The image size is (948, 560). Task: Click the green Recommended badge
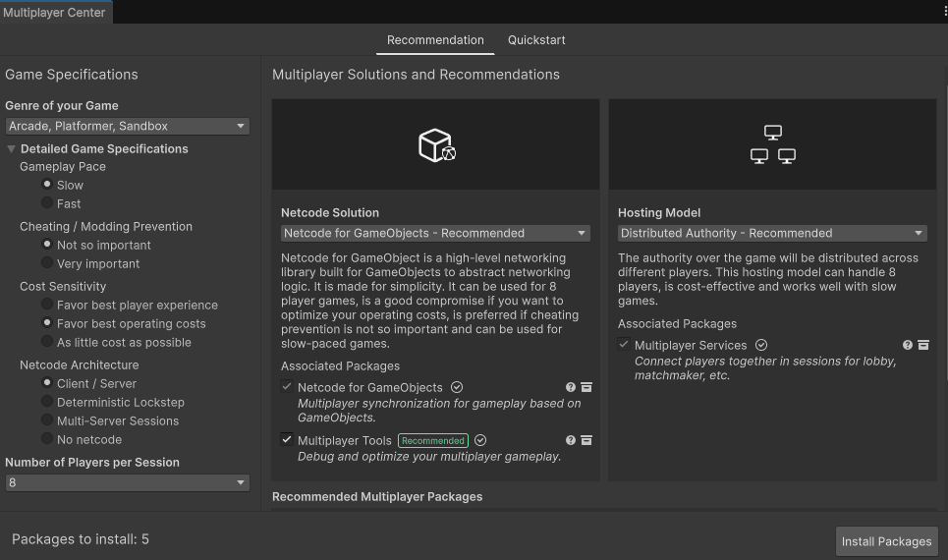click(x=433, y=441)
